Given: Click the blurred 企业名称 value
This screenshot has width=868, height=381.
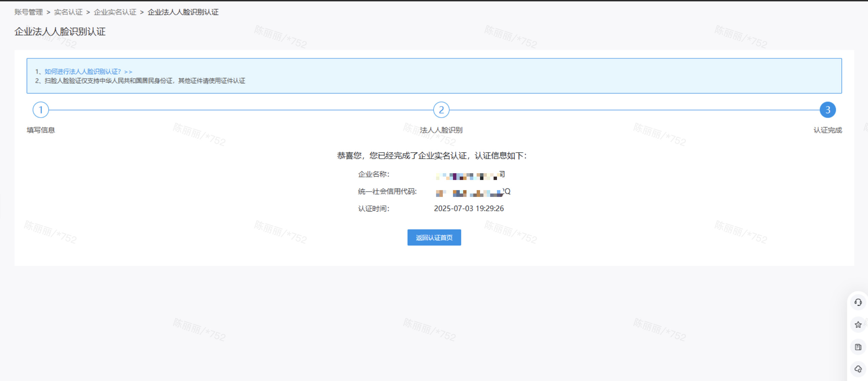Looking at the screenshot, I should pyautogui.click(x=470, y=175).
